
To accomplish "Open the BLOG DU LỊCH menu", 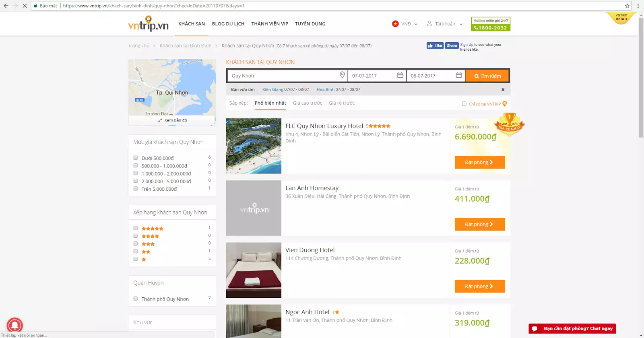I will point(228,24).
